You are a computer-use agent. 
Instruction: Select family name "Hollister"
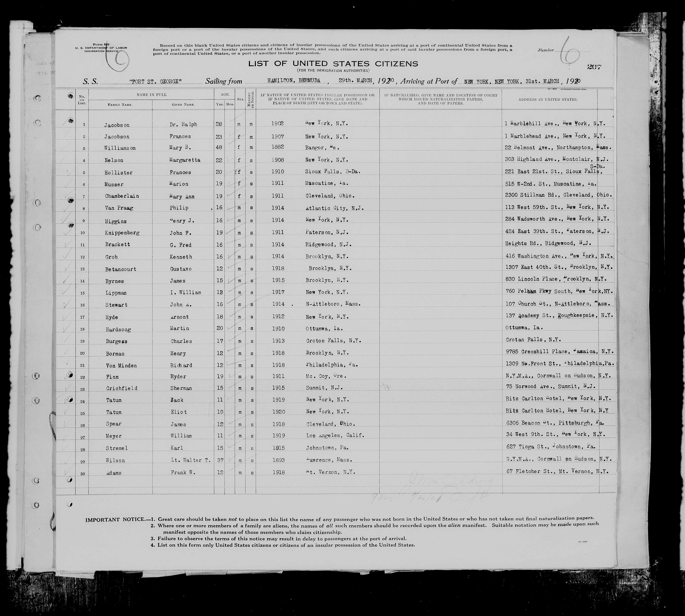118,173
